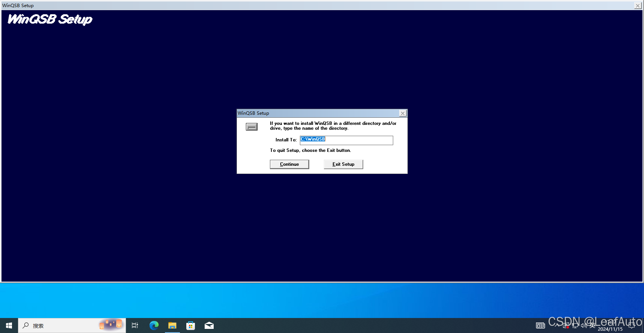The width and height of the screenshot is (644, 333).
Task: Open the notification center icon
Action: pyautogui.click(x=632, y=325)
